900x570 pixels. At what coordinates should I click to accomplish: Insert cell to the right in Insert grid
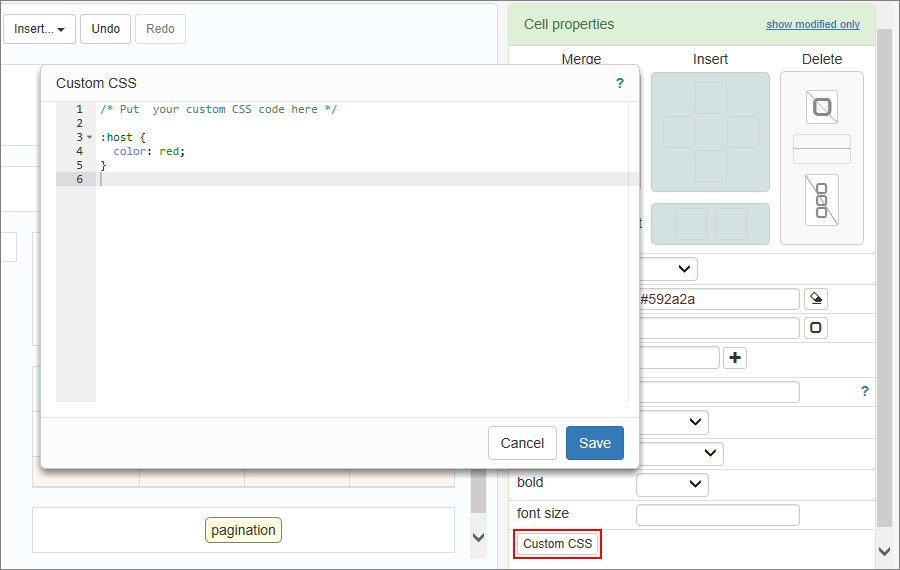pos(743,132)
